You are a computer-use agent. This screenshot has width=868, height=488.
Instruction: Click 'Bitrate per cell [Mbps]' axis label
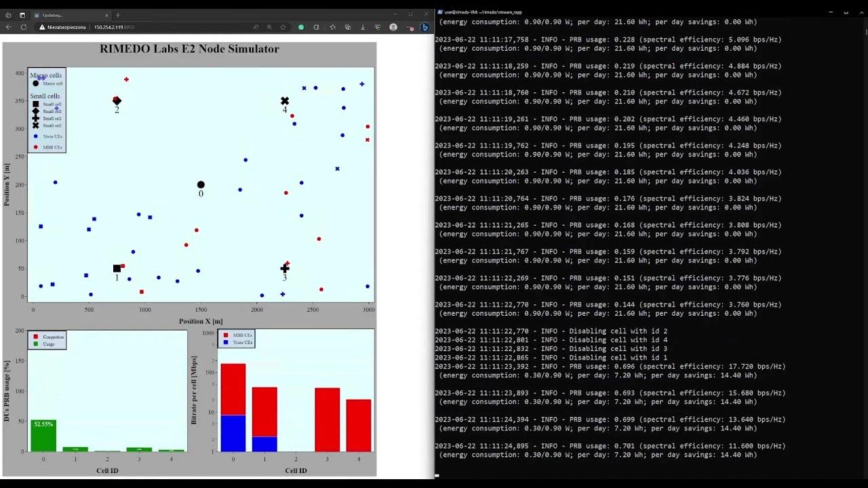(193, 390)
